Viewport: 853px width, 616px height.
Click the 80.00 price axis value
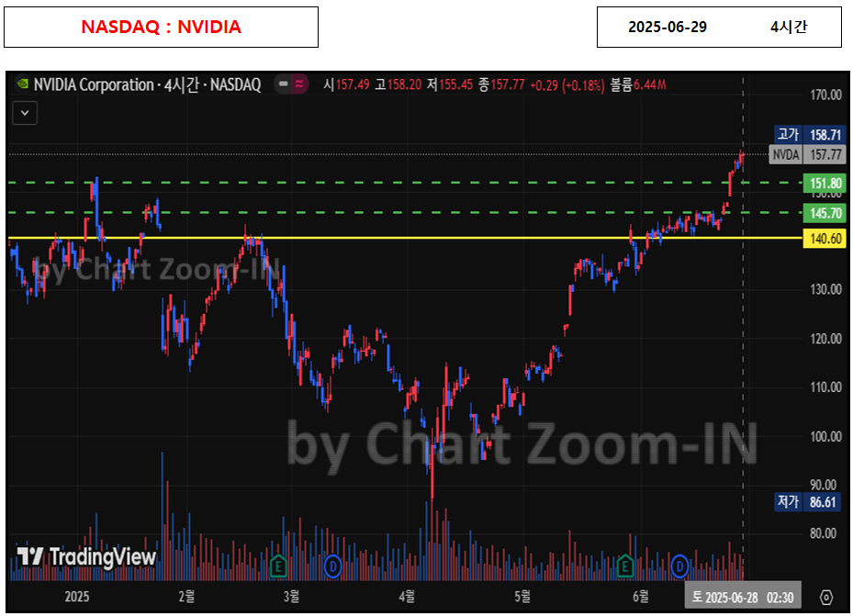click(825, 532)
